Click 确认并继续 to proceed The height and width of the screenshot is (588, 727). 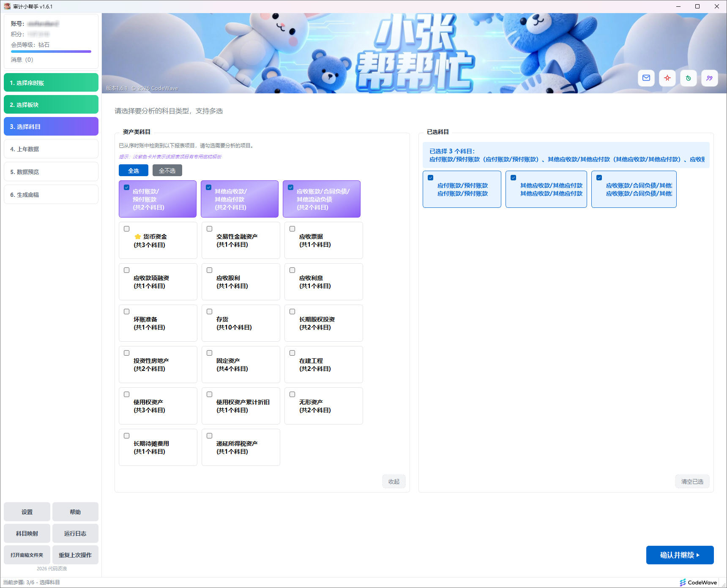click(679, 555)
